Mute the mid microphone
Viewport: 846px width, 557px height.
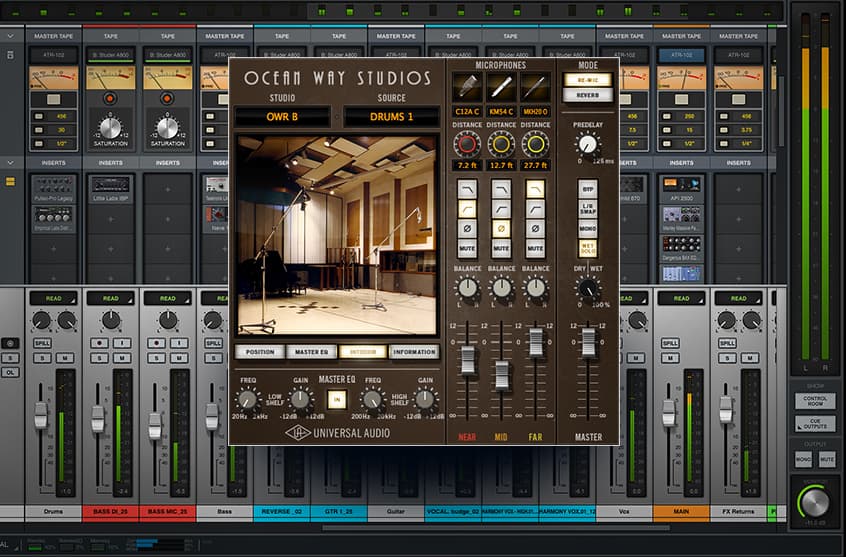(x=501, y=248)
